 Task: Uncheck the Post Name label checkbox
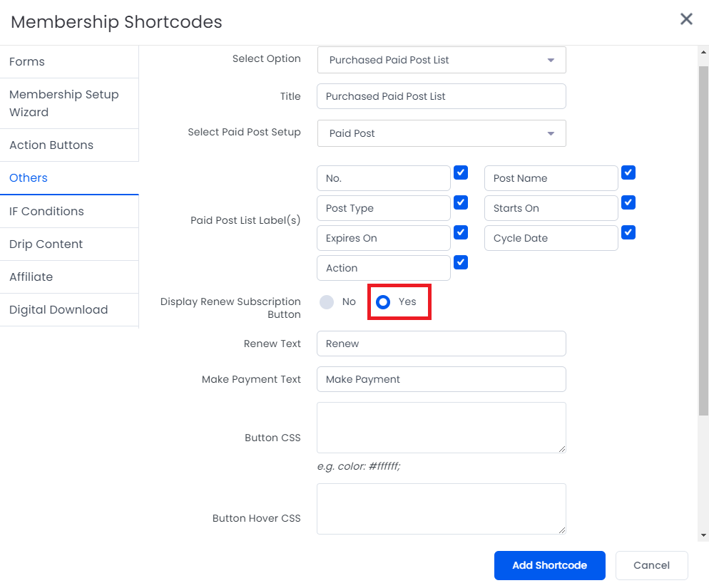628,172
